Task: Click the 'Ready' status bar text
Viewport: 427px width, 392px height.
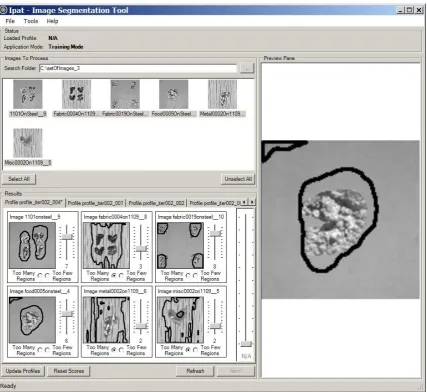Action: (x=8, y=386)
